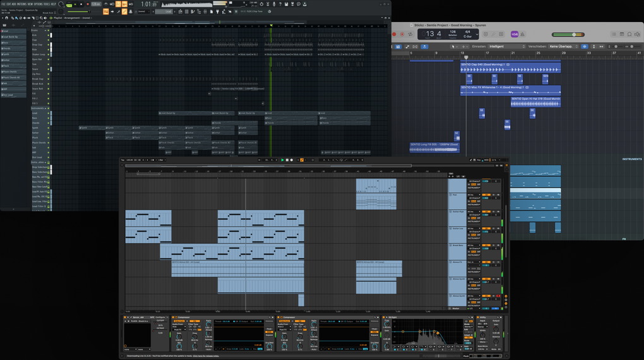The width and height of the screenshot is (644, 360).
Task: Click the save disk icon in FL Studio toolbar
Action: point(286,4)
